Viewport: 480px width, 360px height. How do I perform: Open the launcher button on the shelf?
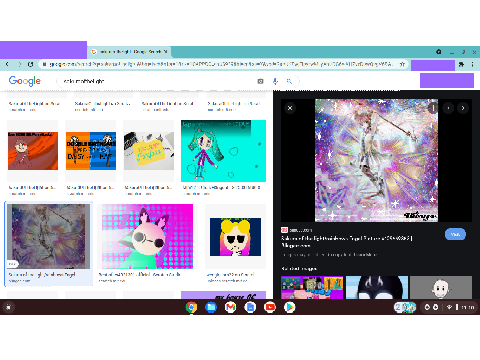pyautogui.click(x=8, y=307)
